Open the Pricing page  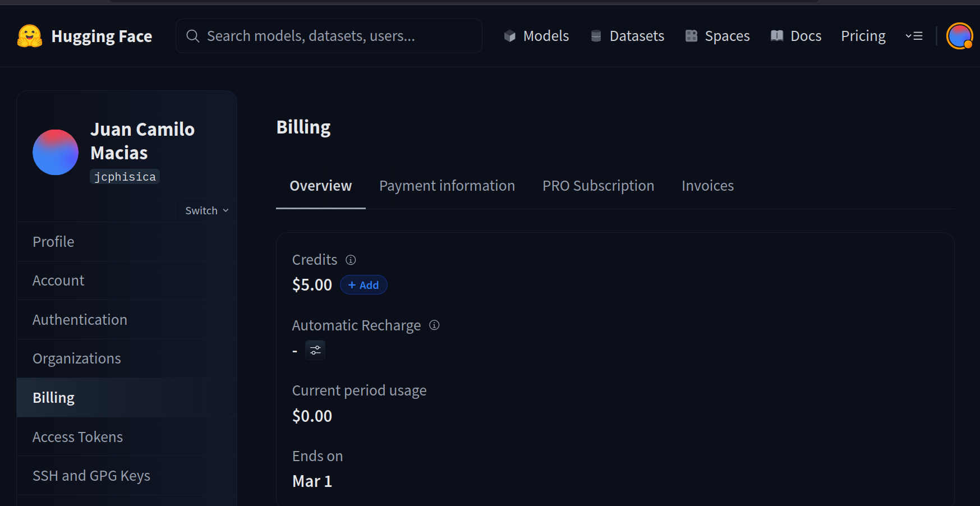click(x=863, y=35)
